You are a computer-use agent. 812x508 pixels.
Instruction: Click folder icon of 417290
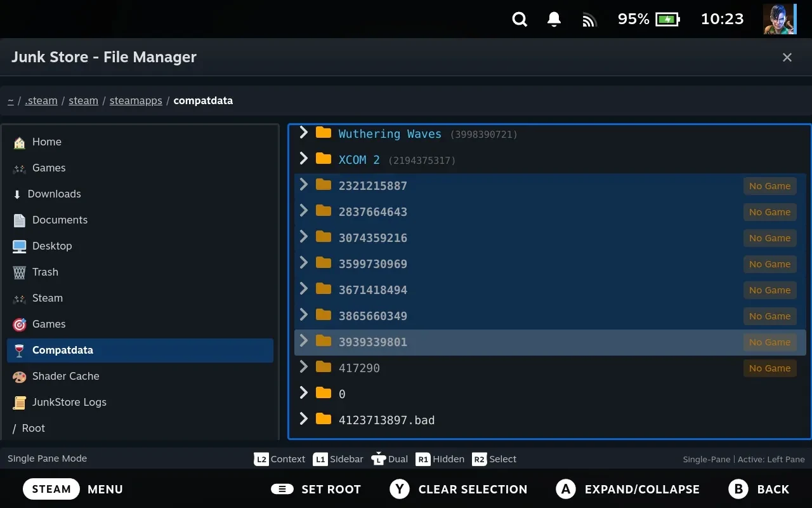click(324, 366)
